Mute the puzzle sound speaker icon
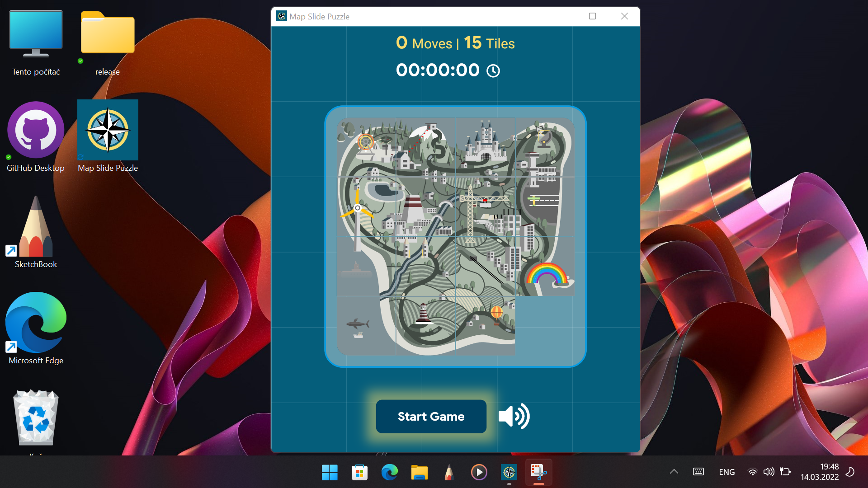This screenshot has width=868, height=488. coord(514,416)
